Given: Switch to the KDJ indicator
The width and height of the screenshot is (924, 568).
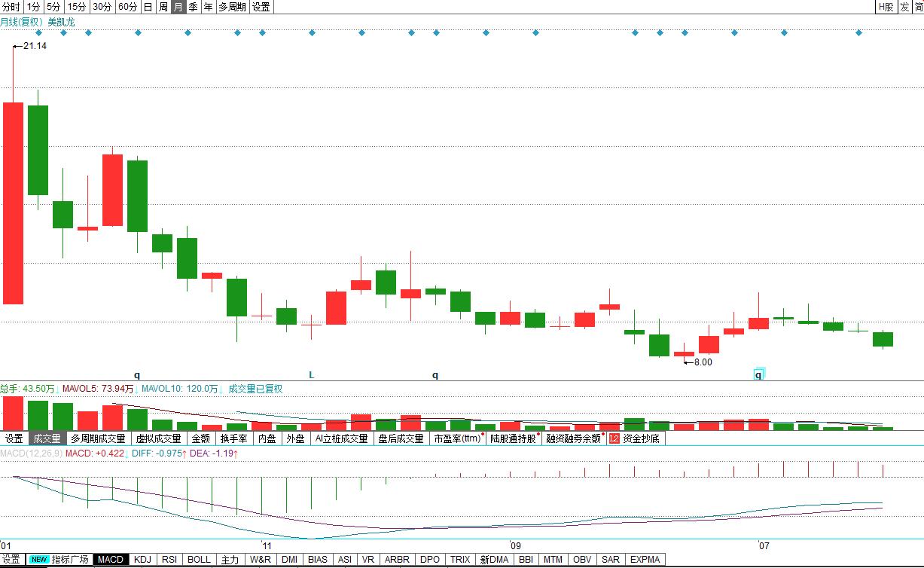Looking at the screenshot, I should tap(142, 560).
